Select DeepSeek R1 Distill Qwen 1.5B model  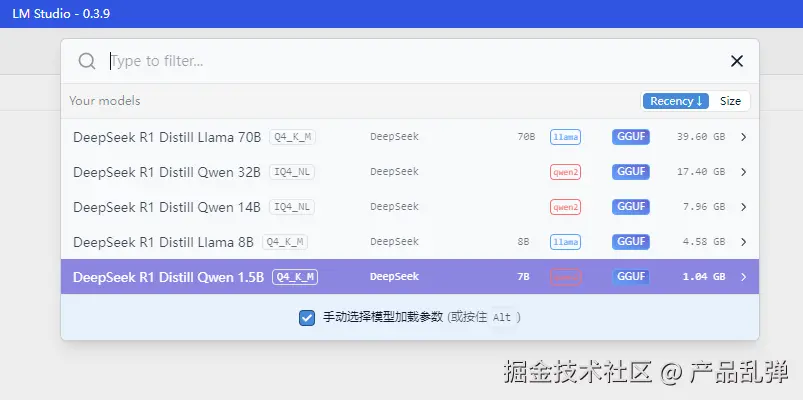(410, 277)
